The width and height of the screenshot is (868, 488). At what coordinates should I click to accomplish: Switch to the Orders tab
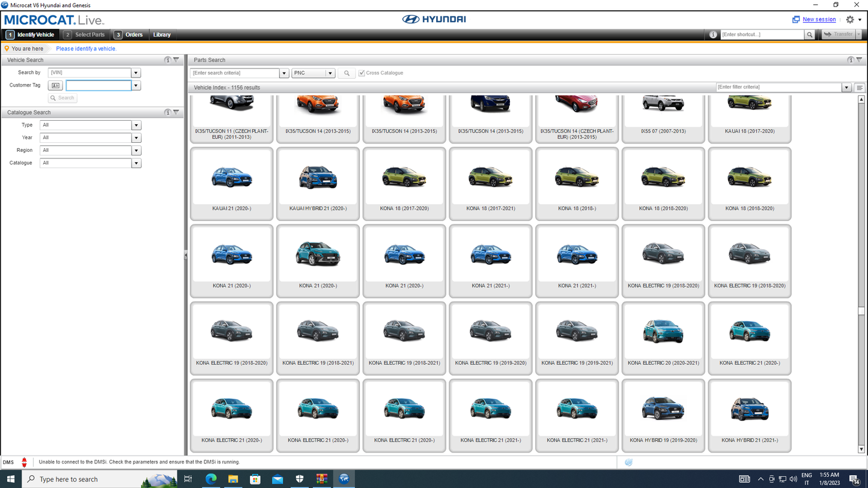coord(129,35)
